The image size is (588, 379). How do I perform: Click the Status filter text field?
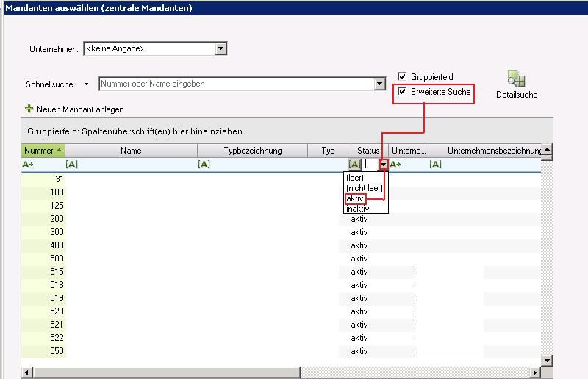click(370, 165)
